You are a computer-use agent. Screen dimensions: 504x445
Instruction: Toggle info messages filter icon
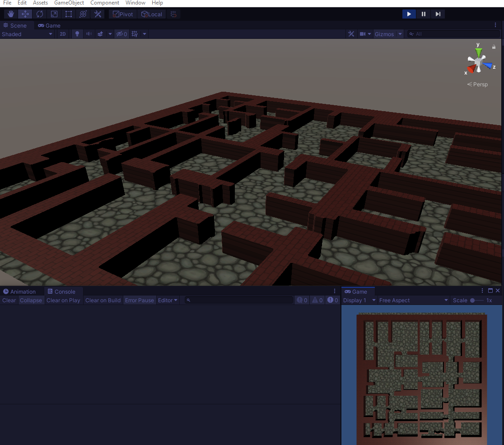point(302,300)
